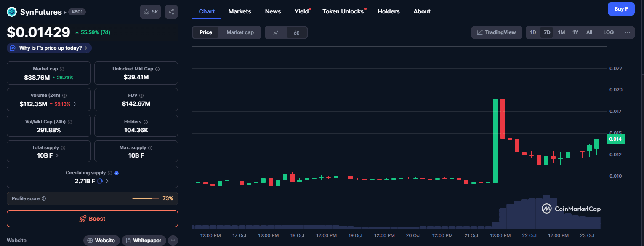
Task: Click the 'Why is F's price up today?' banner
Action: click(x=49, y=48)
